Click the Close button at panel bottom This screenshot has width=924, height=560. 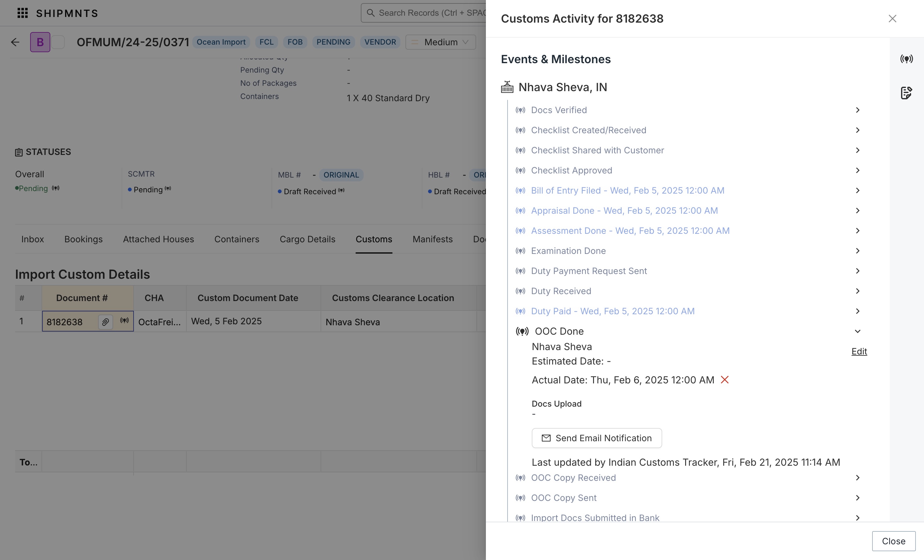pyautogui.click(x=894, y=541)
